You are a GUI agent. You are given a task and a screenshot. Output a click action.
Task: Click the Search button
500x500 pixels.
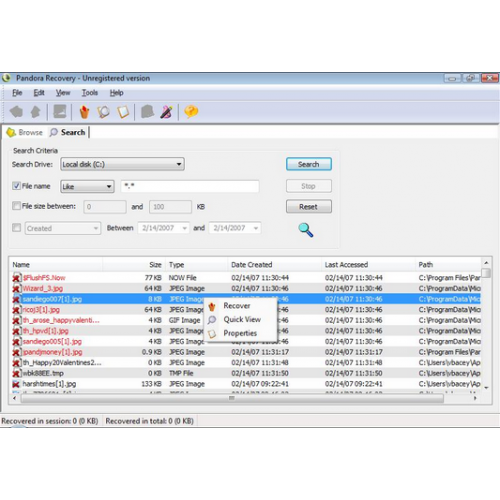[309, 164]
